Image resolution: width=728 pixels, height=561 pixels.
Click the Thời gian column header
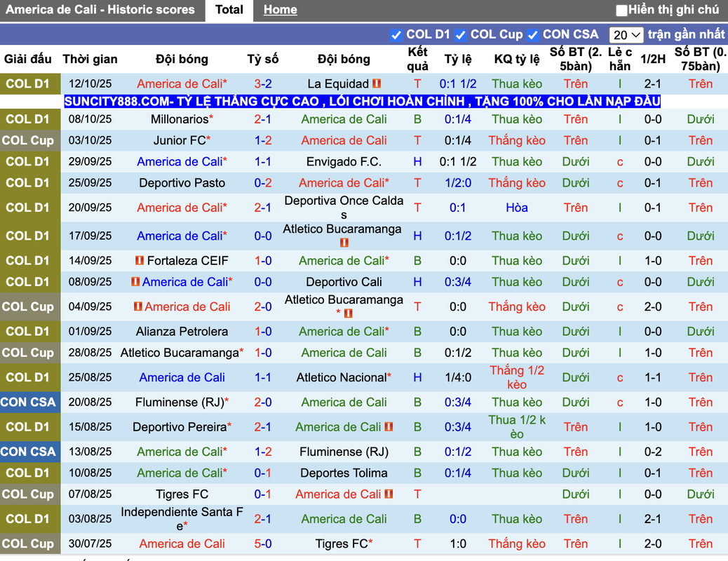point(90,60)
